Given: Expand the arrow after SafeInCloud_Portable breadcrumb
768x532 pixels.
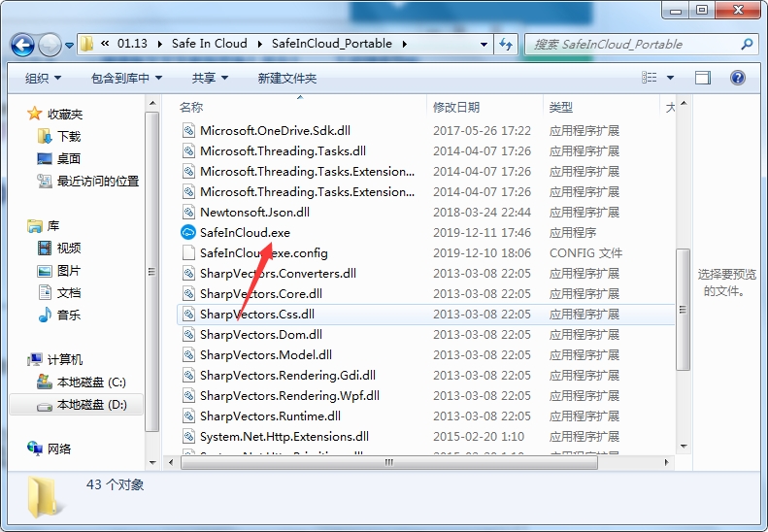Looking at the screenshot, I should click(x=405, y=44).
